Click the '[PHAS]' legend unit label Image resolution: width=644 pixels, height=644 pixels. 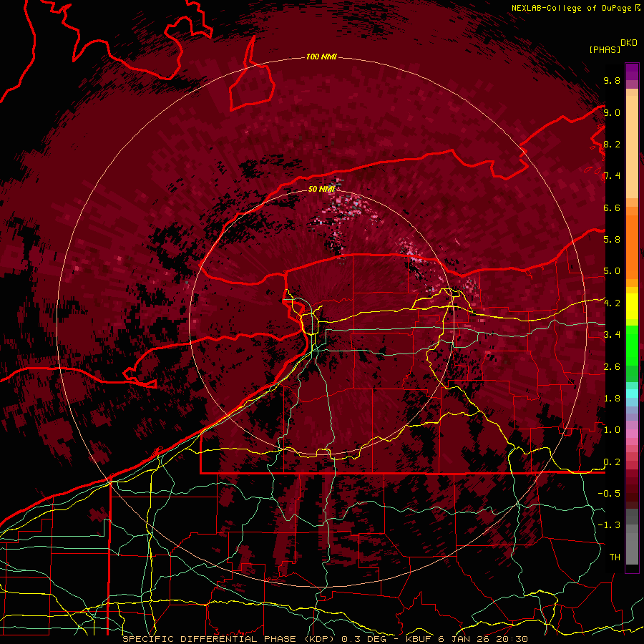pos(605,50)
